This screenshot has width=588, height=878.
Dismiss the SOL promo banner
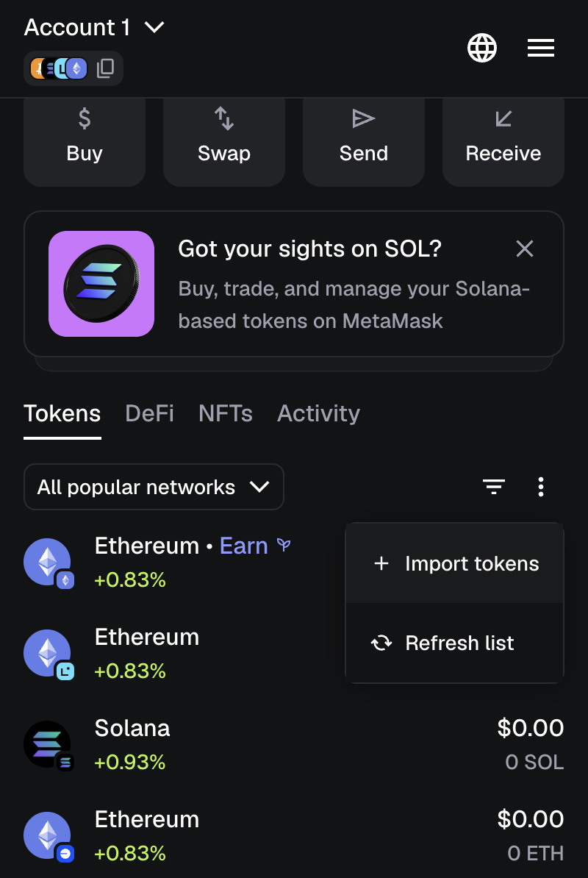click(x=525, y=249)
